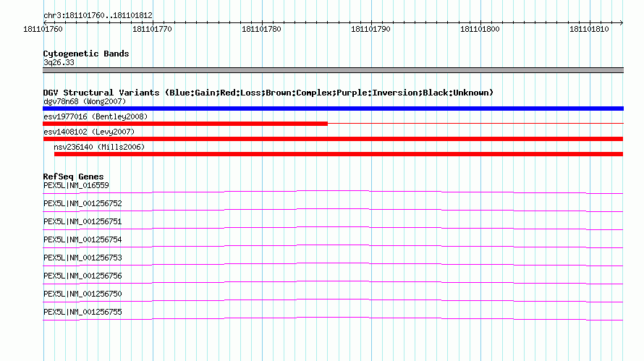Click the gray 3q26.33 cytoband bar
Viewport: 644px width, 361px height.
pyautogui.click(x=333, y=70)
